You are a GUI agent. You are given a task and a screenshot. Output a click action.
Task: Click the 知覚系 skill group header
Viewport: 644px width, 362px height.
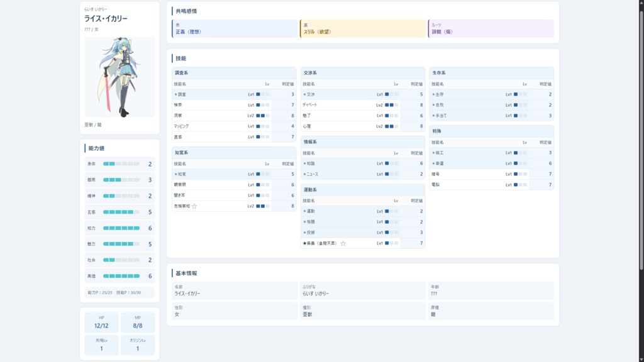[234, 153]
